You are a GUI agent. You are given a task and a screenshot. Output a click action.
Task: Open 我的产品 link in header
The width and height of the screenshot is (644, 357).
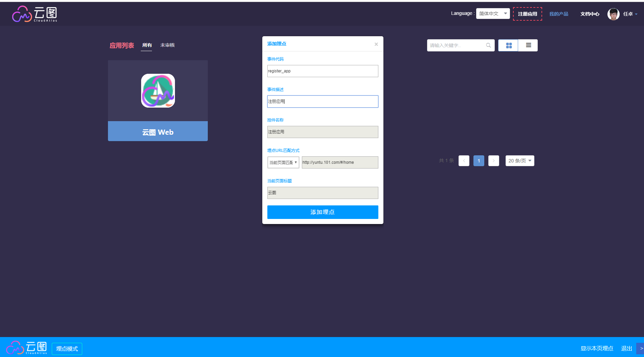tap(558, 14)
